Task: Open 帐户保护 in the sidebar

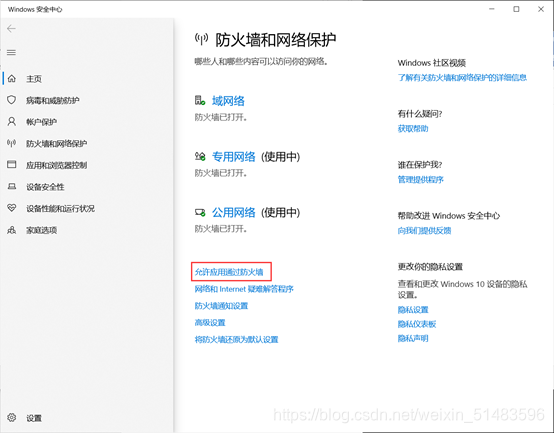Action: pos(41,122)
